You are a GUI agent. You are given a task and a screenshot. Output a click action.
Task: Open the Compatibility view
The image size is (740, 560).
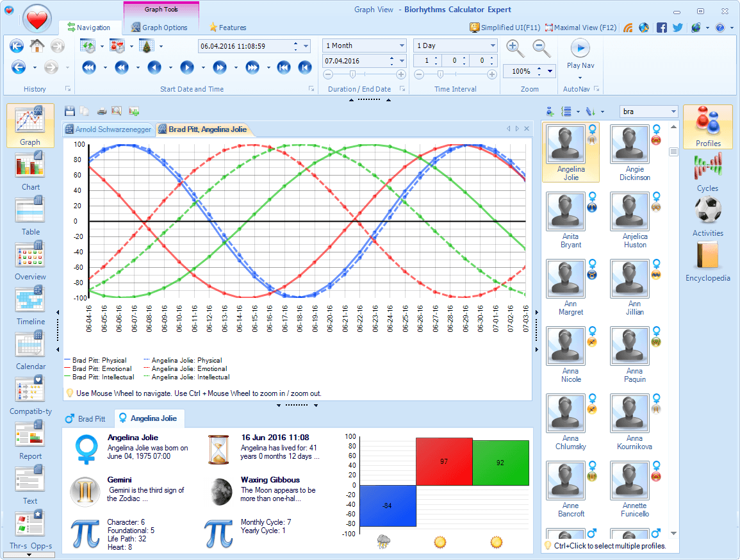pos(30,395)
